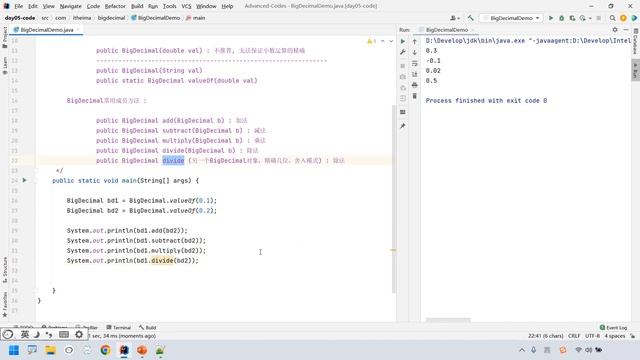Click the bigdecimal package breadcrumb
Screen dimensions: 640x360
[111, 18]
